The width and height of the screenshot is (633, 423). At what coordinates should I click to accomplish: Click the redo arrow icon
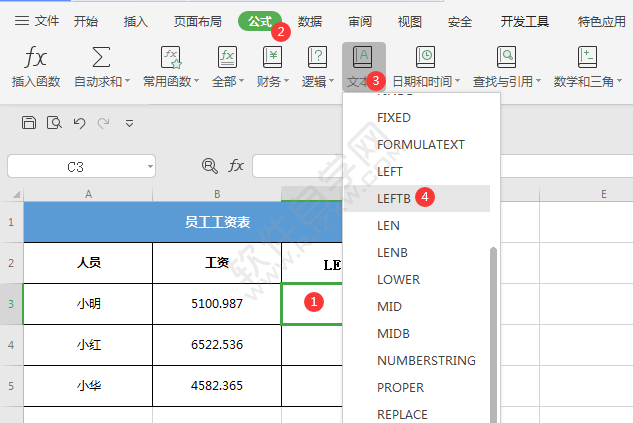(x=103, y=123)
